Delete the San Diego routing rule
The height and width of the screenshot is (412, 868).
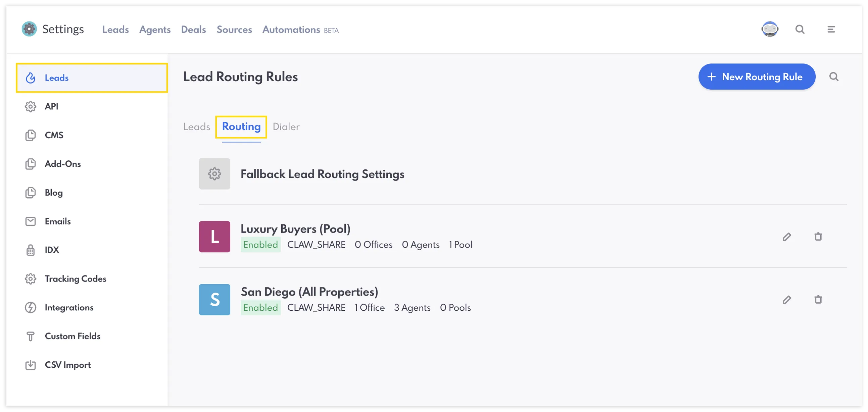pos(819,300)
